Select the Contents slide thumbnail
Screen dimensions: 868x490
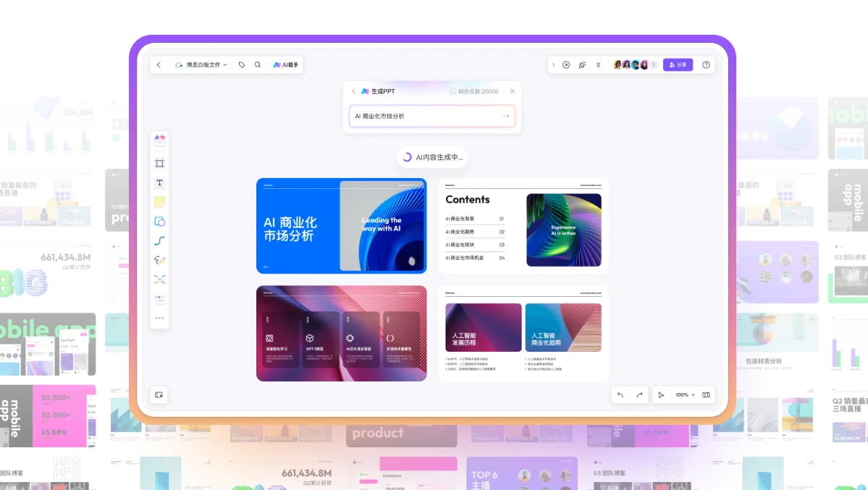523,226
